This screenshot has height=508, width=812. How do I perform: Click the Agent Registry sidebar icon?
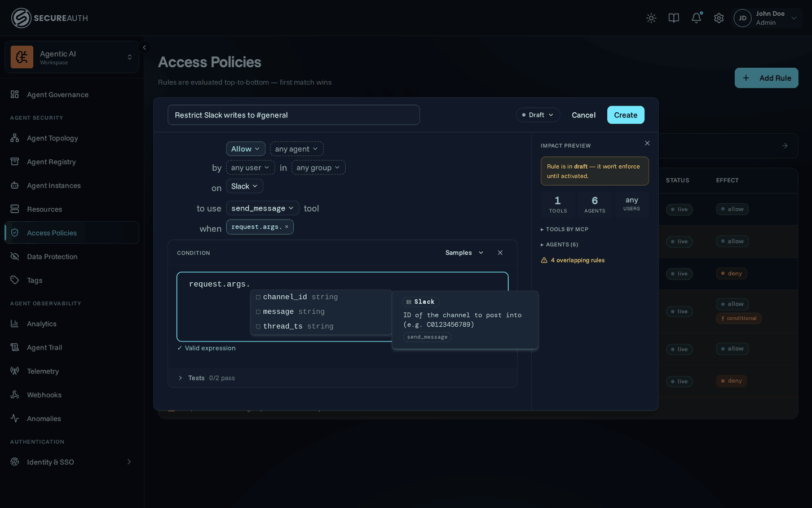point(15,161)
